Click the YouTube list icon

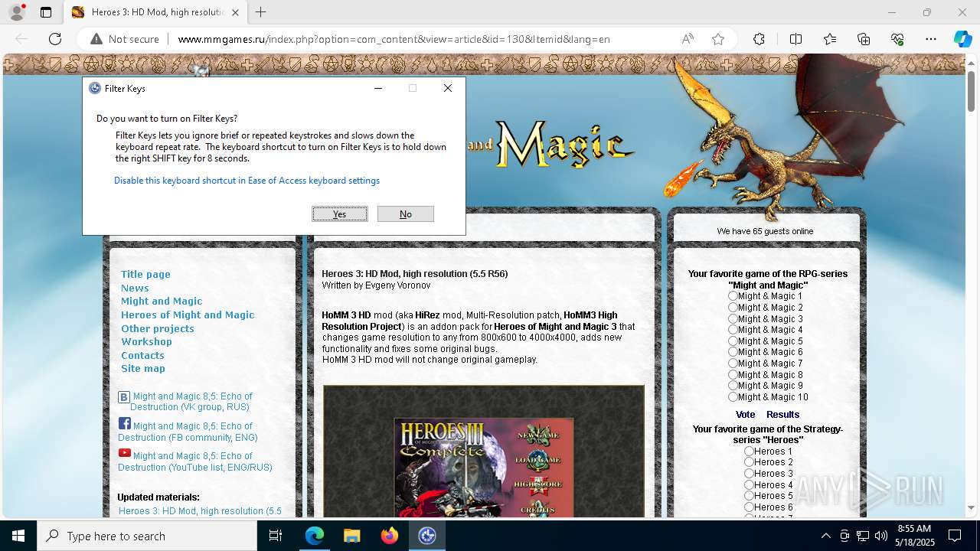(x=124, y=453)
